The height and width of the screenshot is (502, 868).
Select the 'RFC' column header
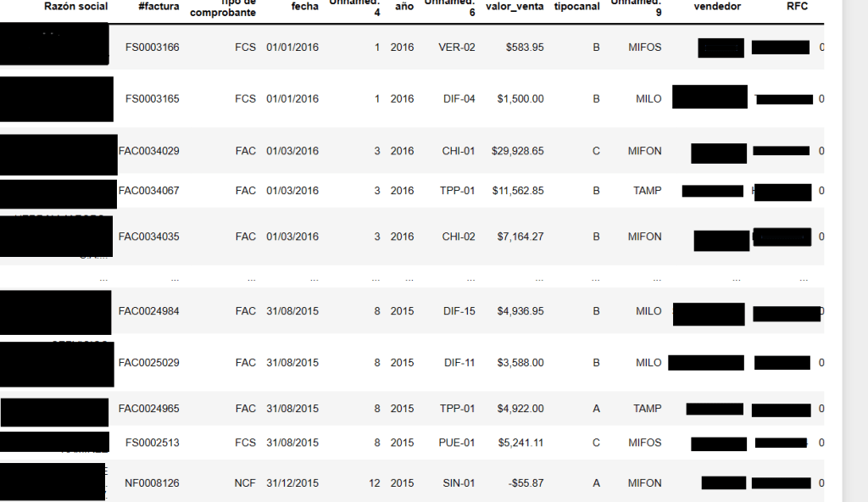(x=797, y=7)
